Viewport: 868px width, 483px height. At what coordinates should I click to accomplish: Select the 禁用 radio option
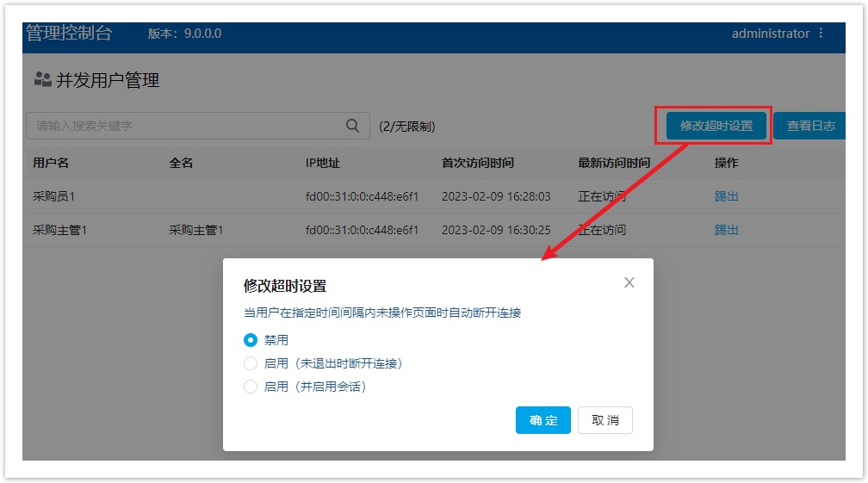(251, 340)
